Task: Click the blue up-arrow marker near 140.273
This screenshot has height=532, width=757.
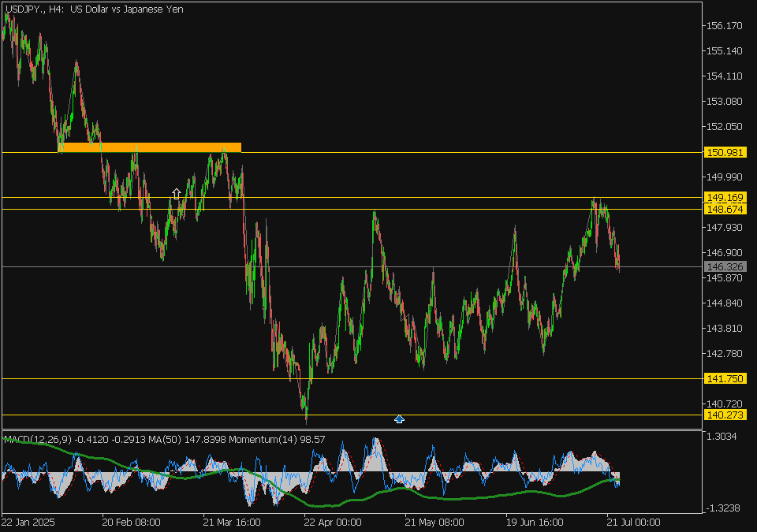Action: coord(399,419)
